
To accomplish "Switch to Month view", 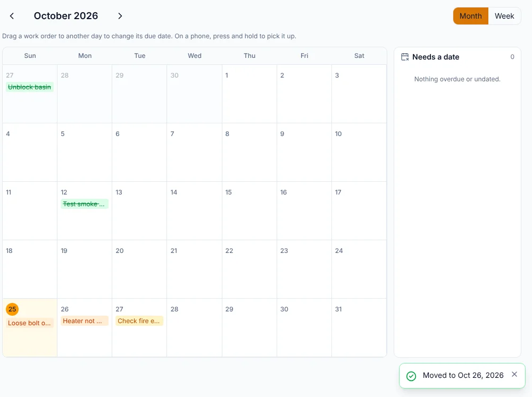I will point(471,16).
